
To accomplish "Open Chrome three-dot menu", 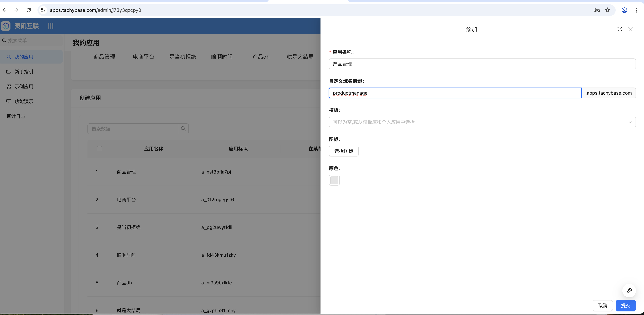I will click(x=636, y=10).
